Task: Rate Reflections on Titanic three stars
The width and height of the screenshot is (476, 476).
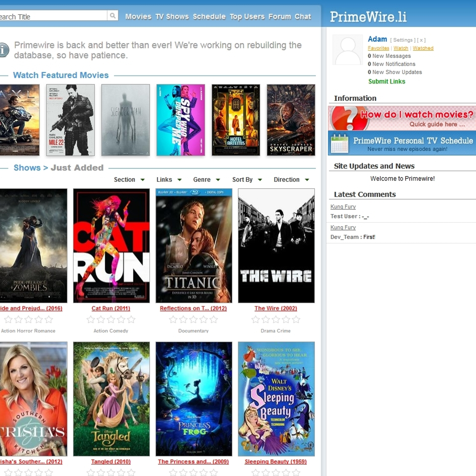Action: click(193, 320)
